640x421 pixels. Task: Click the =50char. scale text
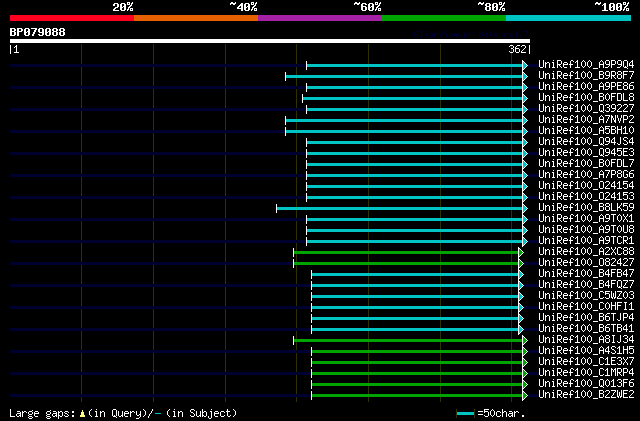[x=501, y=413]
